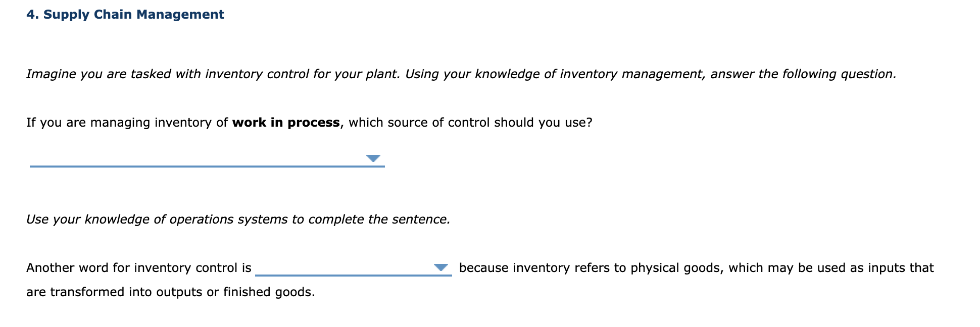Viewport: 980px width, 327px height.
Task: Click the operations systems instruction sentence
Action: tap(237, 219)
